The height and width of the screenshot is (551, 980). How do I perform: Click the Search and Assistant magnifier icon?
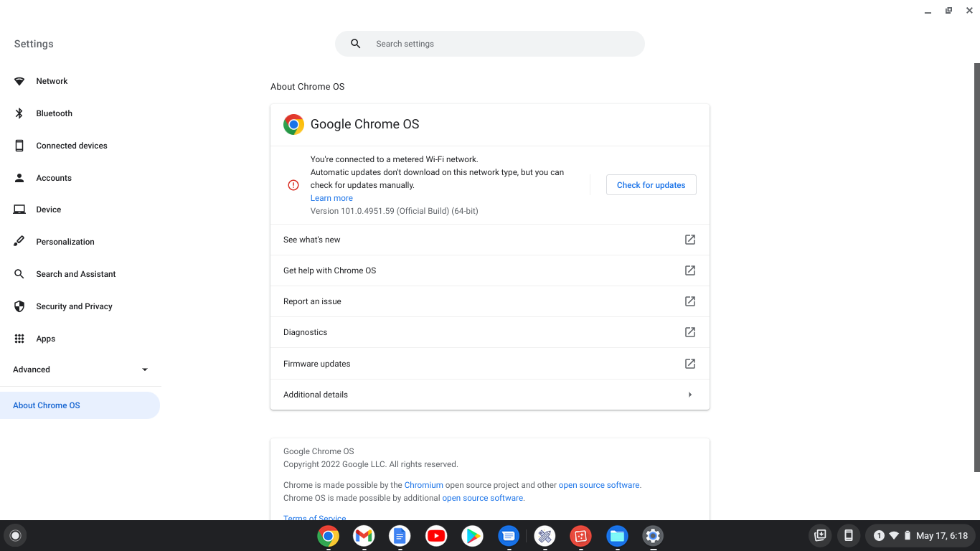19,274
